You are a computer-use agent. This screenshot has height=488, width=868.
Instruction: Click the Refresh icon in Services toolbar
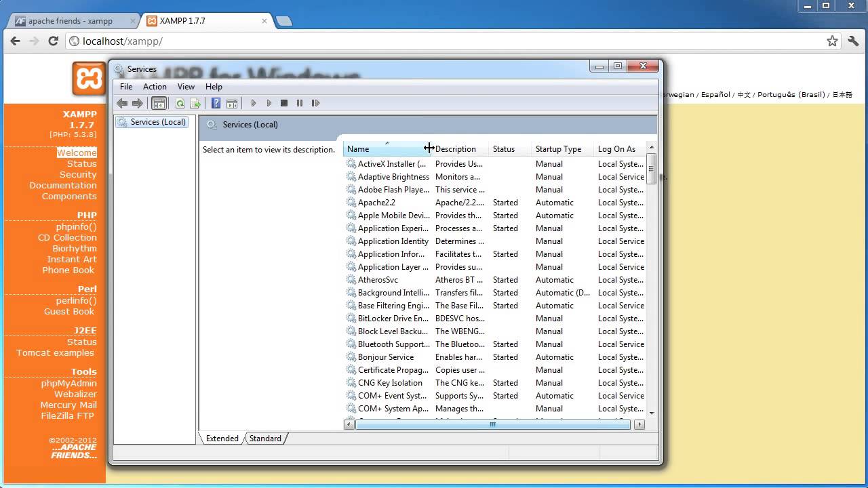[180, 103]
